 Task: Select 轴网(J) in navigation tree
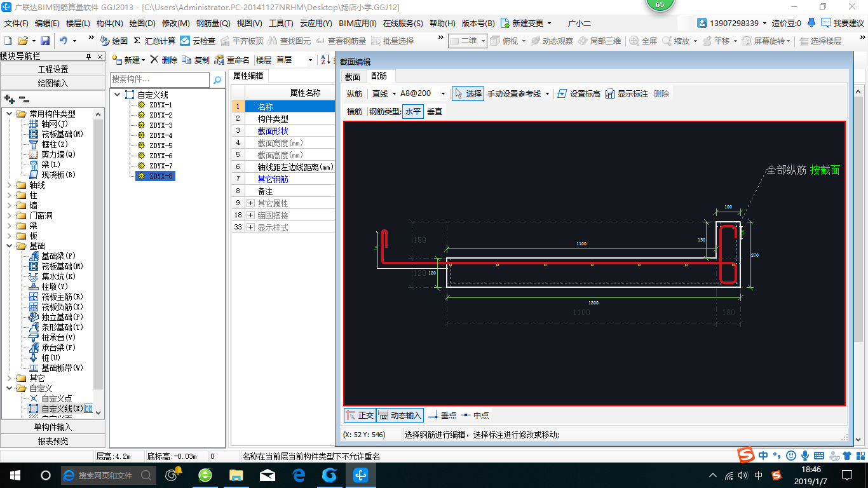[x=49, y=124]
